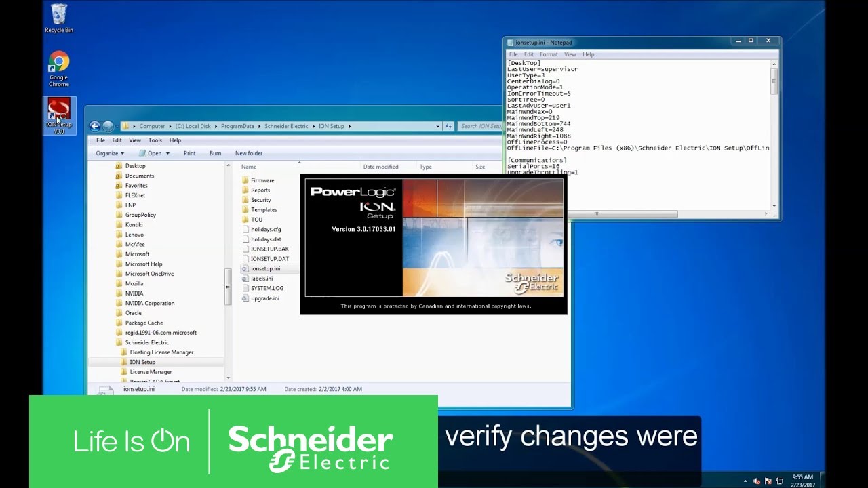
Task: Select McAfee folder in the tree
Action: click(130, 245)
